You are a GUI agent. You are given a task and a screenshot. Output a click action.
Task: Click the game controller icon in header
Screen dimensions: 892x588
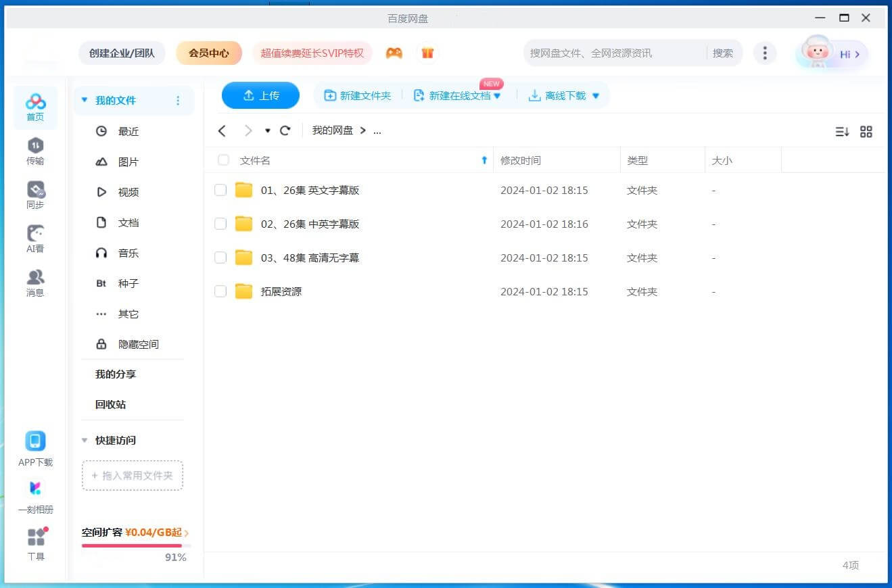pos(394,53)
